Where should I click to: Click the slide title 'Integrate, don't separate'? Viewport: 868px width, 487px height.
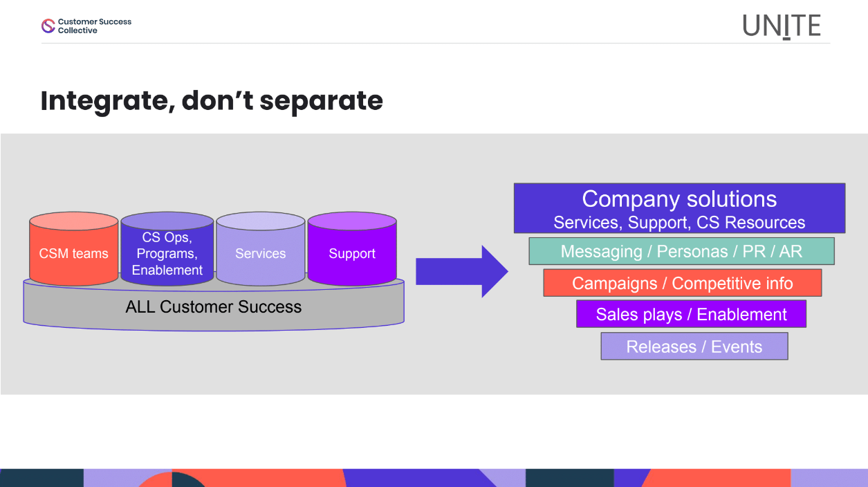click(212, 101)
